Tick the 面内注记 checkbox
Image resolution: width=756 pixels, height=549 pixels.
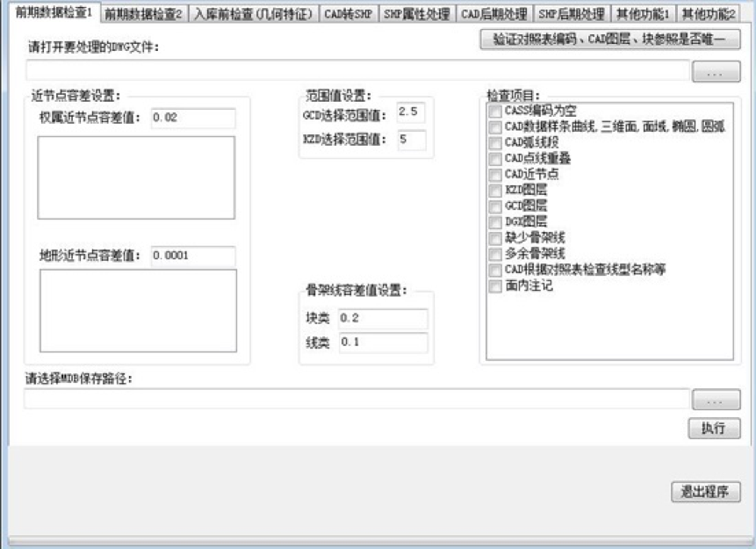pyautogui.click(x=496, y=285)
